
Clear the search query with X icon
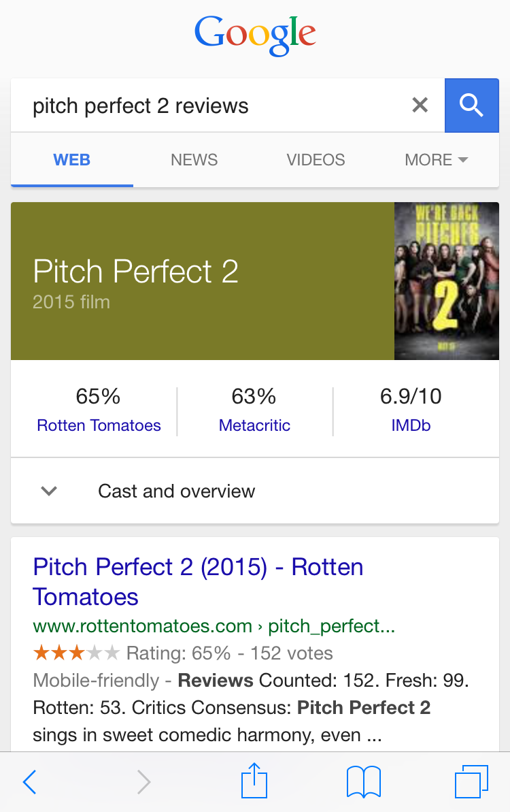pos(420,105)
